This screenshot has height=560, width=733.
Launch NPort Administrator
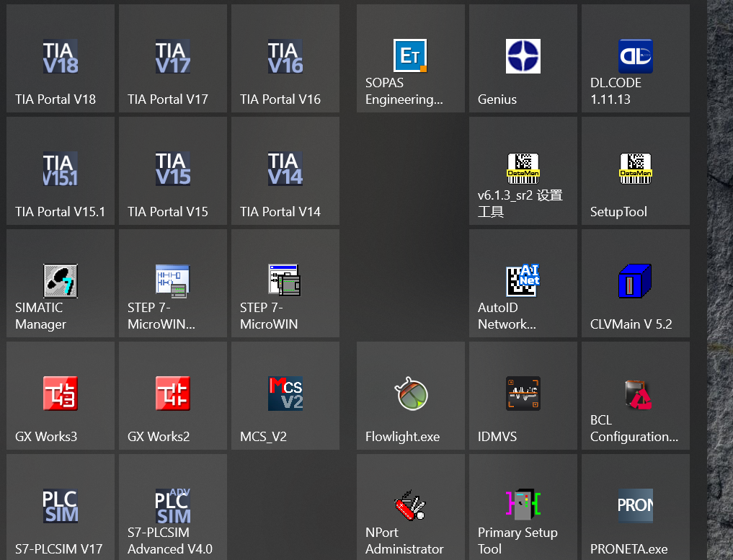410,507
